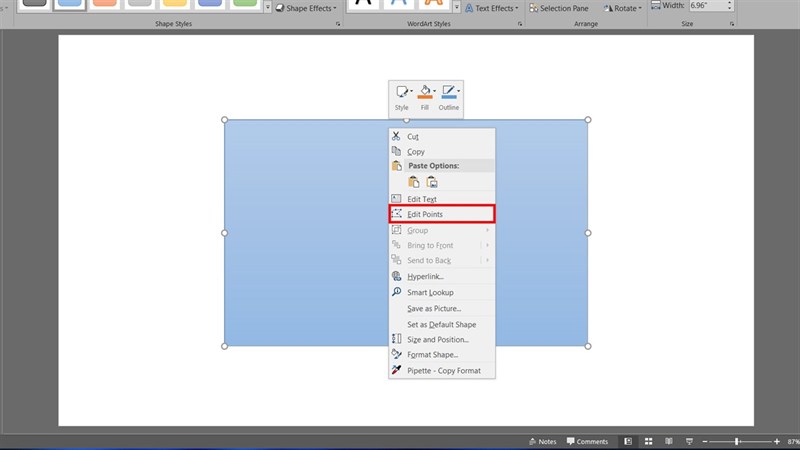Choose Format Shape from context menu
Image resolution: width=800 pixels, height=450 pixels.
tap(432, 355)
